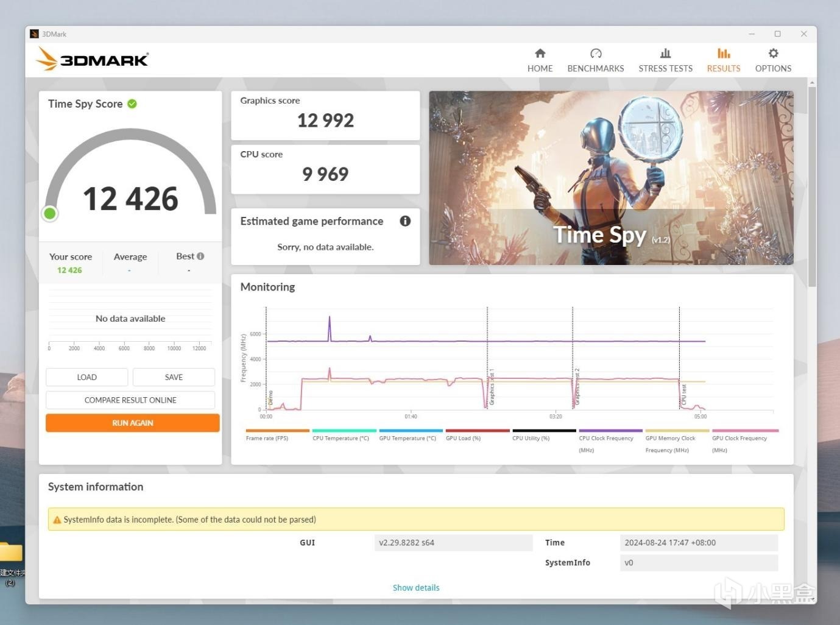Image resolution: width=840 pixels, height=625 pixels.
Task: Switch to STRESS TESTS tab
Action: [x=665, y=60]
